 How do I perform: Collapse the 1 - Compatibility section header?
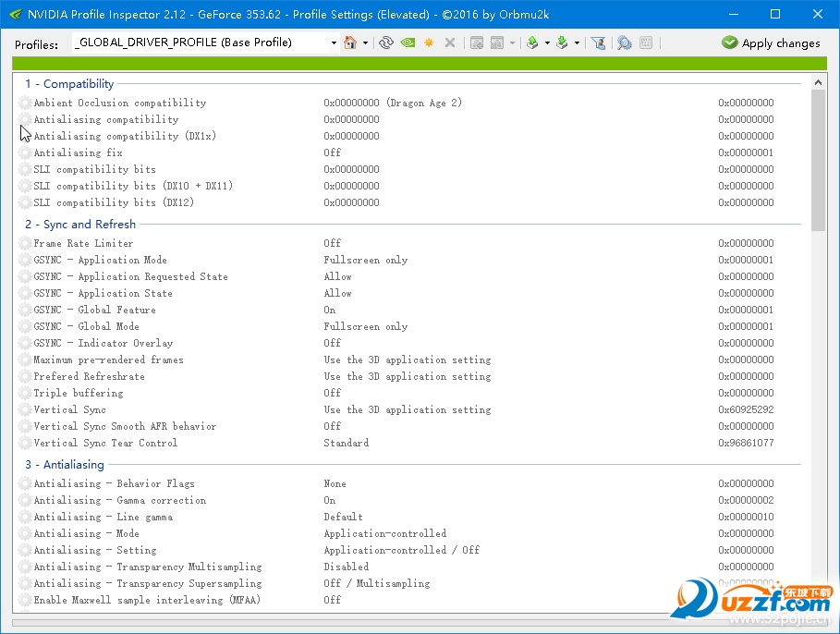69,83
